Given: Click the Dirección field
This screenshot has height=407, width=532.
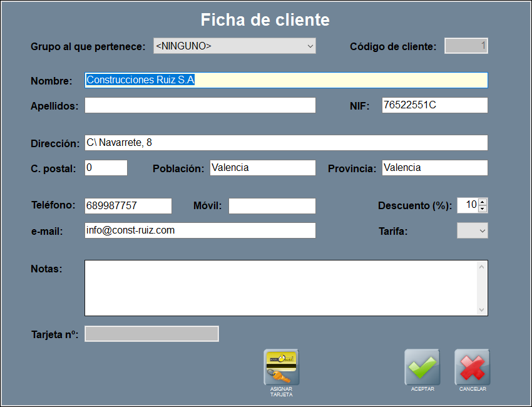Looking at the screenshot, I should [285, 143].
